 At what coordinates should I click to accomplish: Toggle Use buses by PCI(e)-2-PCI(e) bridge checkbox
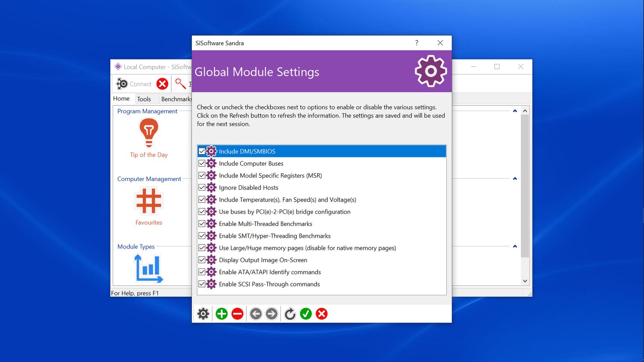coord(202,212)
